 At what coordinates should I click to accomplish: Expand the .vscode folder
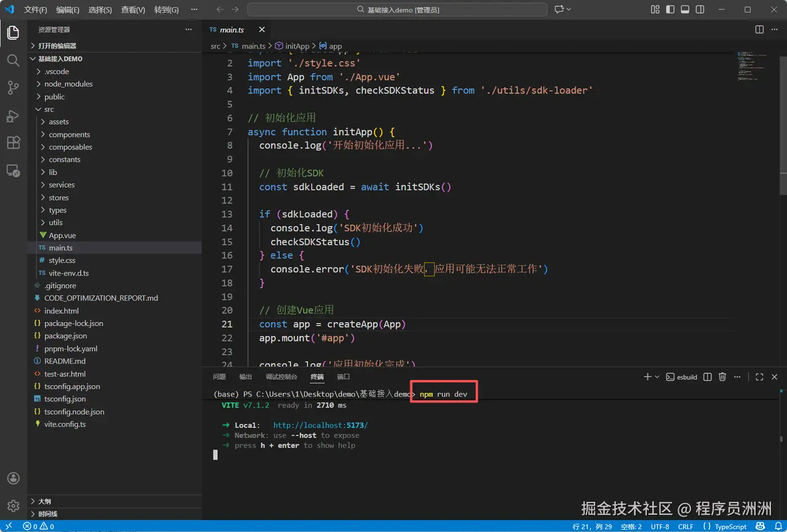point(114,71)
